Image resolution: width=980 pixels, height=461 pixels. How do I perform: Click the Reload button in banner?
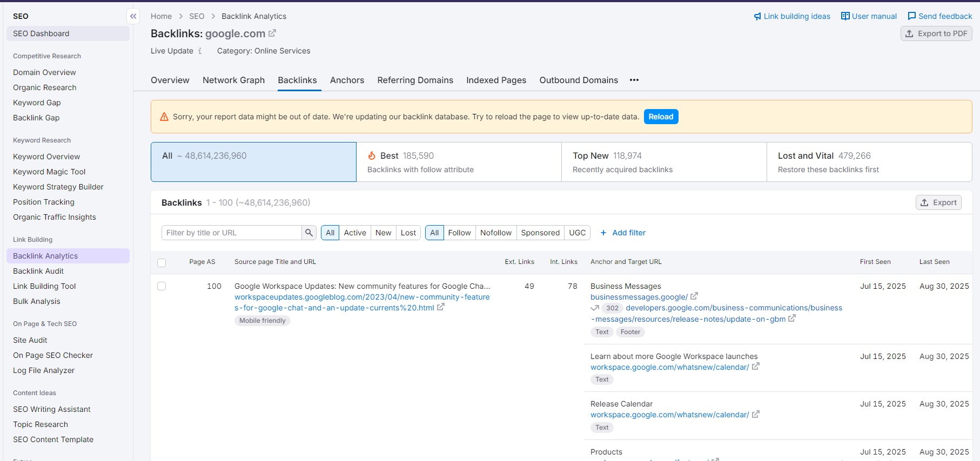661,117
